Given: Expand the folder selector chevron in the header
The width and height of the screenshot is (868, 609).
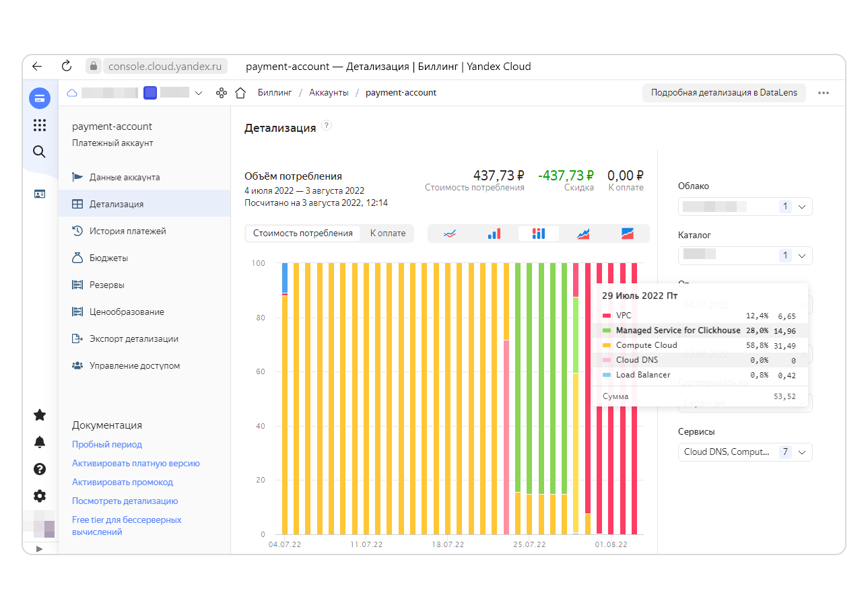Looking at the screenshot, I should (198, 93).
